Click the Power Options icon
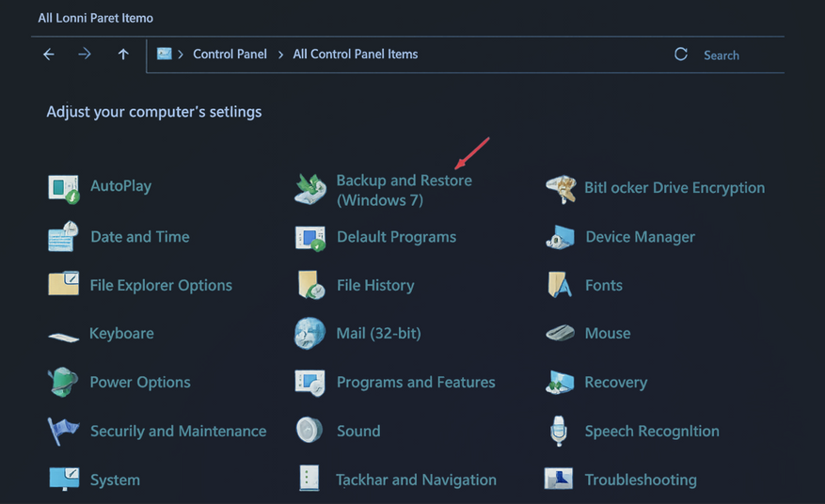 point(64,382)
